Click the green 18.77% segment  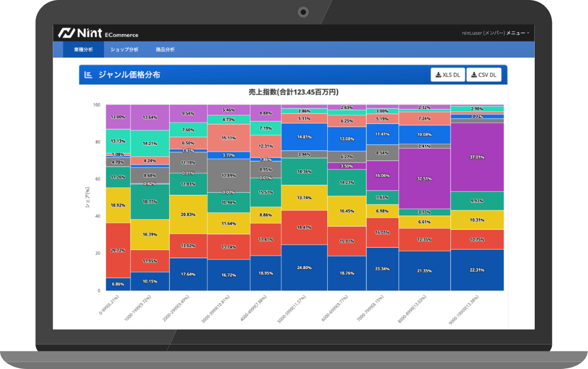pos(150,202)
